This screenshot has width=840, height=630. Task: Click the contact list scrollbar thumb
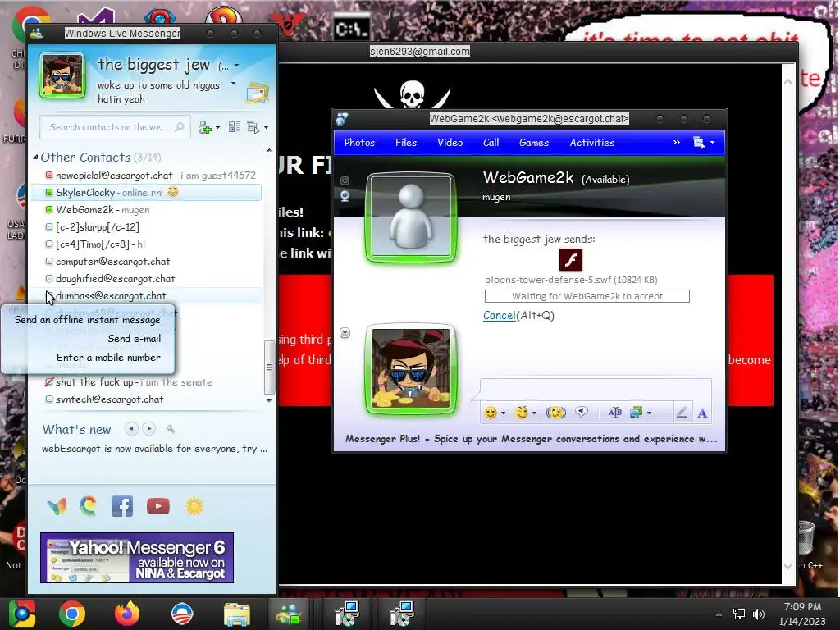269,367
